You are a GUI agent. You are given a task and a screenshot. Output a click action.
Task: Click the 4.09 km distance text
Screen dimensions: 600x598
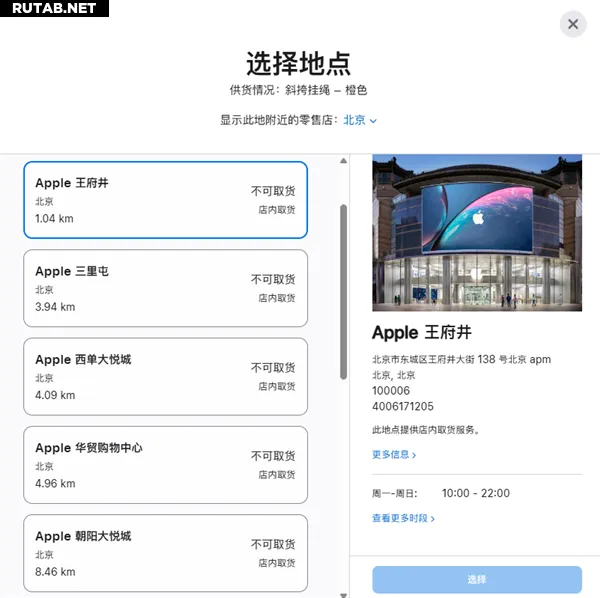click(x=55, y=395)
